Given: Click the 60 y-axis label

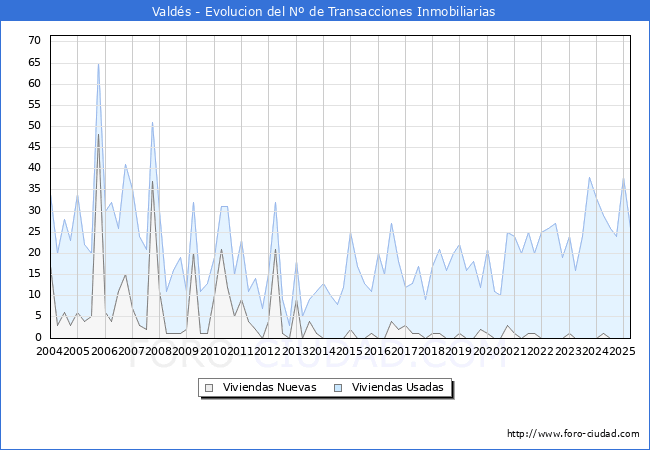Looking at the screenshot, I should 34,84.
